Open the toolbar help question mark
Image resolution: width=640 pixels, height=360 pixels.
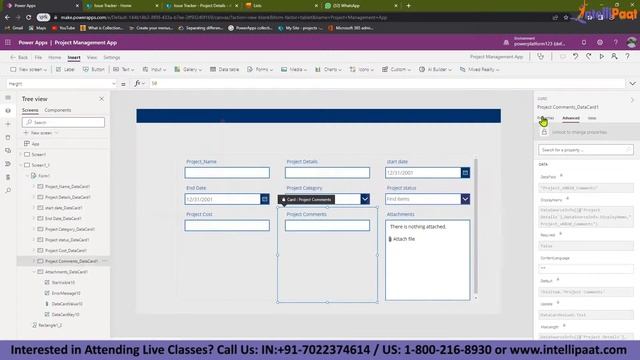[627, 57]
